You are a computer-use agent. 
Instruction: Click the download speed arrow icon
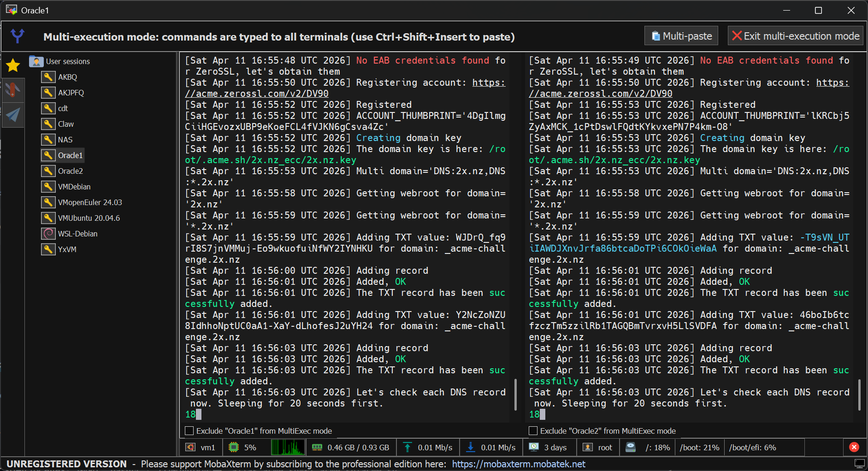pyautogui.click(x=471, y=447)
